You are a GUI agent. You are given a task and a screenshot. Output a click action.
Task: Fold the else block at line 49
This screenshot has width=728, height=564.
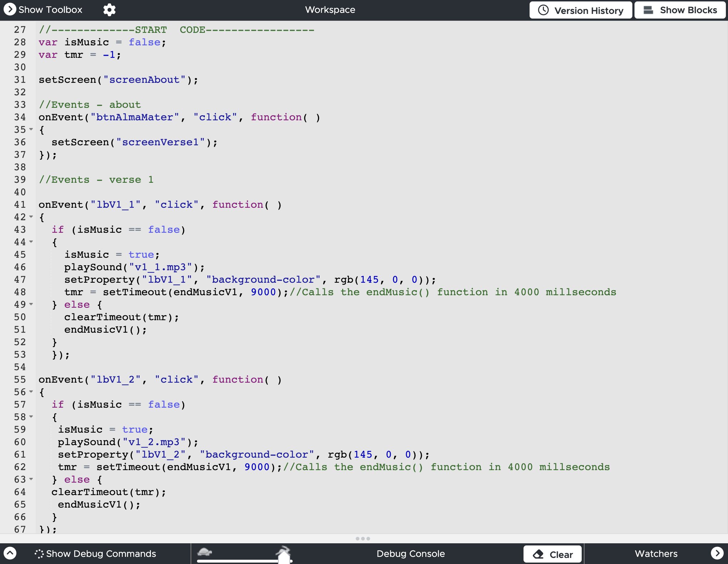[x=31, y=304]
